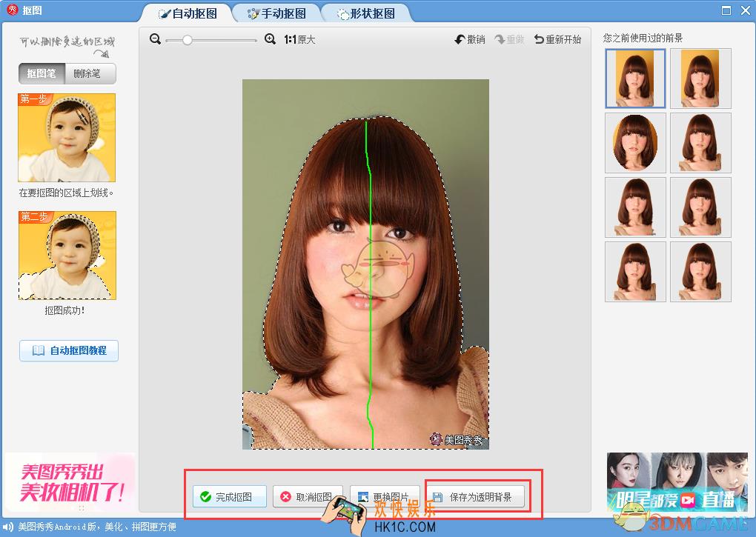Set view to 1:1 原大

point(299,39)
